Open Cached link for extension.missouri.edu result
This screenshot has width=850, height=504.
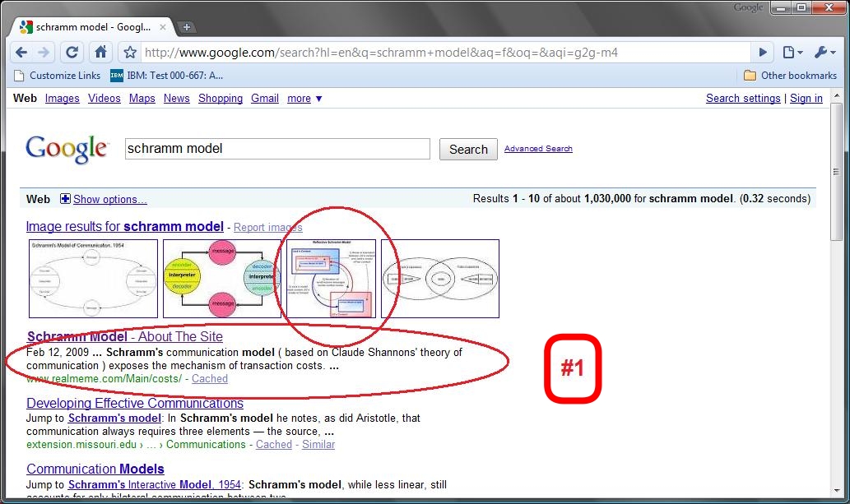[274, 444]
